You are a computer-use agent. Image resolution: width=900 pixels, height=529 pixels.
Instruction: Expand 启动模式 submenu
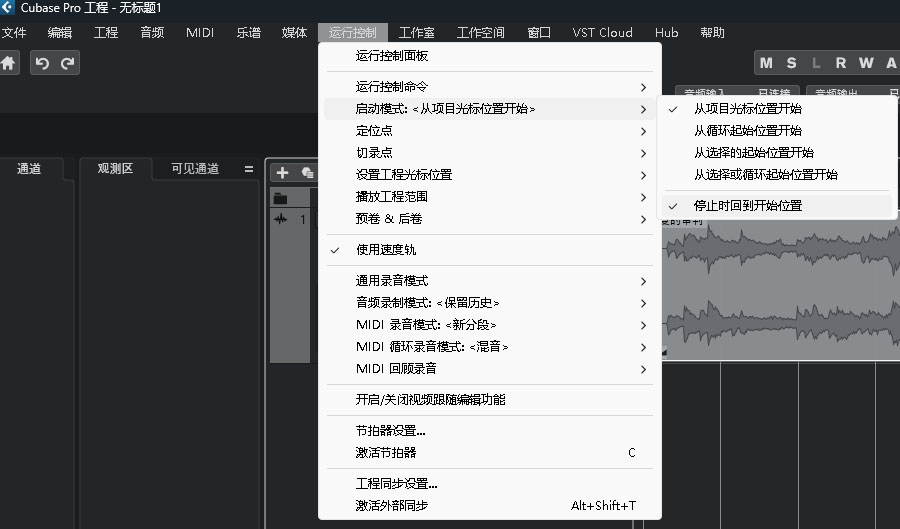490,108
